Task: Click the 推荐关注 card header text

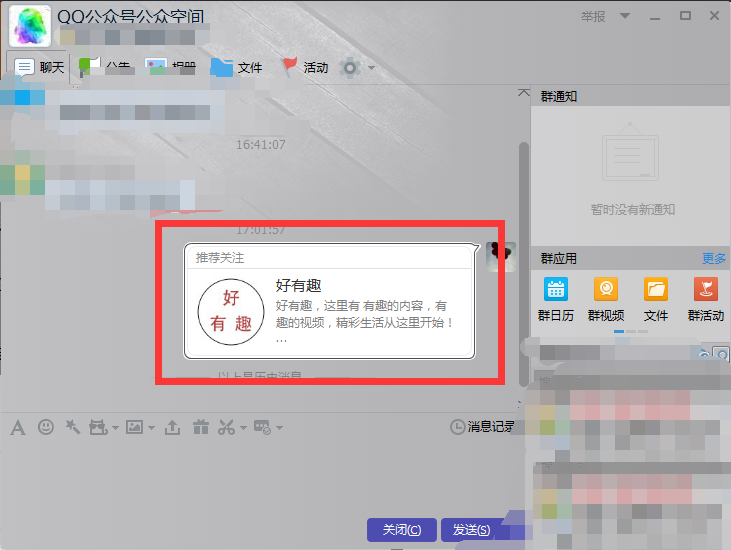Action: pos(220,258)
